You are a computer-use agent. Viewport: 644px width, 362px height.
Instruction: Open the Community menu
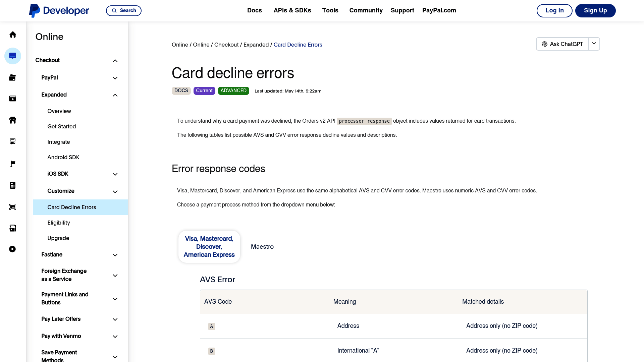366,10
